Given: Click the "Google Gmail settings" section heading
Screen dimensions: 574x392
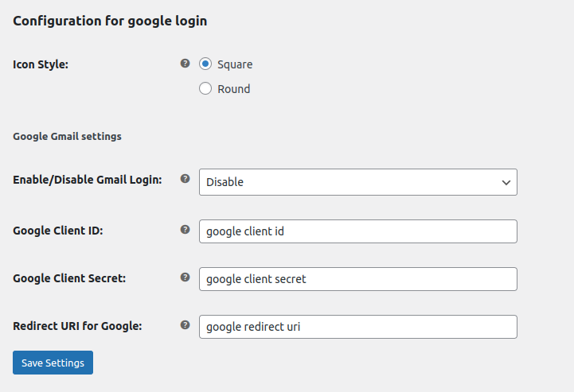Looking at the screenshot, I should tap(67, 136).
